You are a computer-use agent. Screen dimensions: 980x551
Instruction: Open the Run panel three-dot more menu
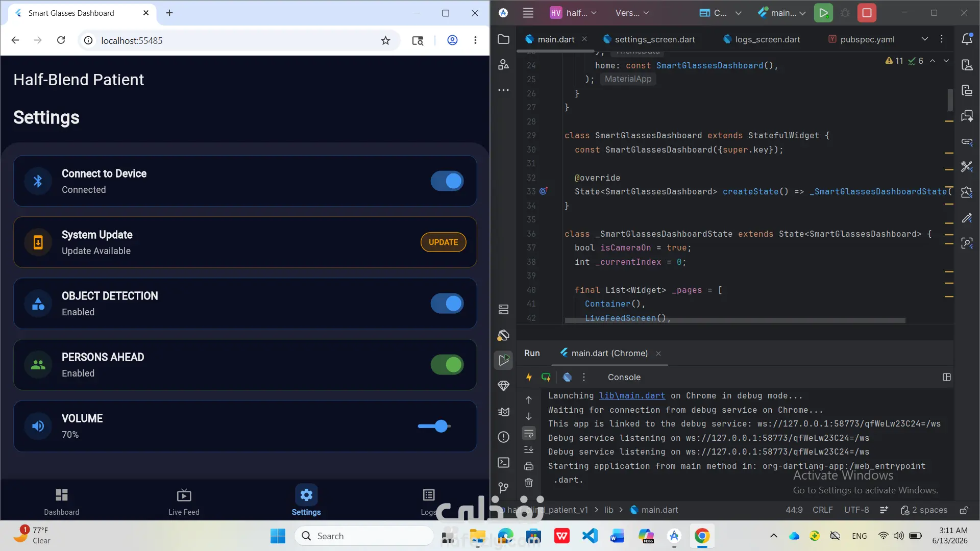(584, 377)
